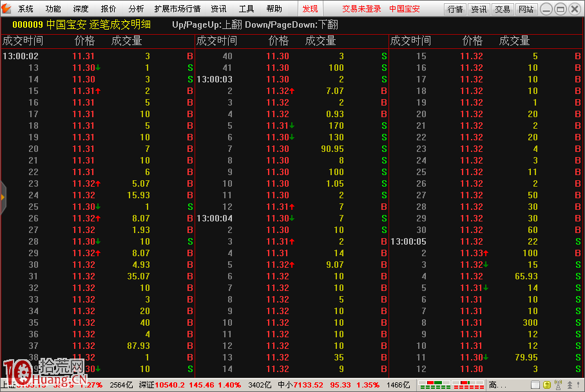Click the 中小 index value 7133.52
This screenshot has width=585, height=392.
coord(309,385)
